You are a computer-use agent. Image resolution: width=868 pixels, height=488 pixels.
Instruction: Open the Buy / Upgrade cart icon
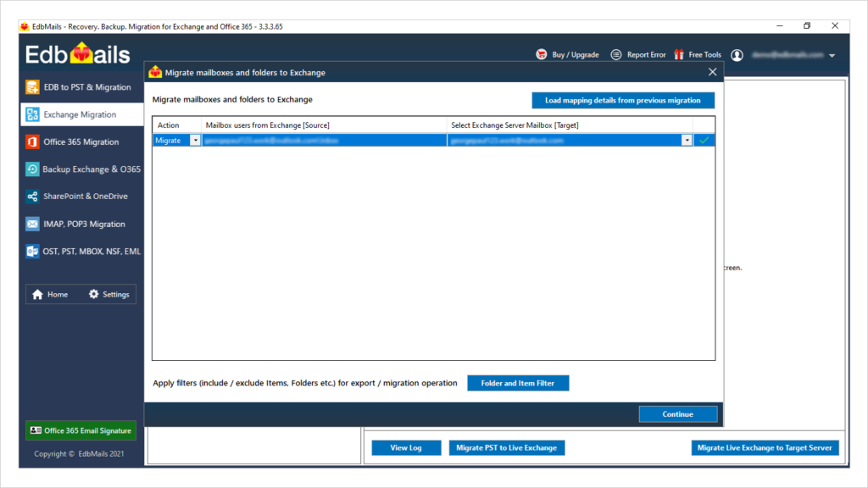coord(541,55)
